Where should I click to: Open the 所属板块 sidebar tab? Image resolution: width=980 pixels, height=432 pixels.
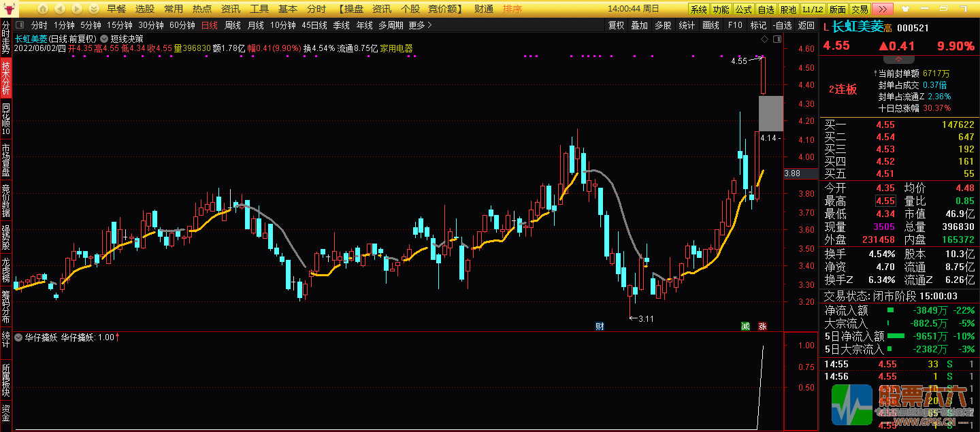click(6, 380)
